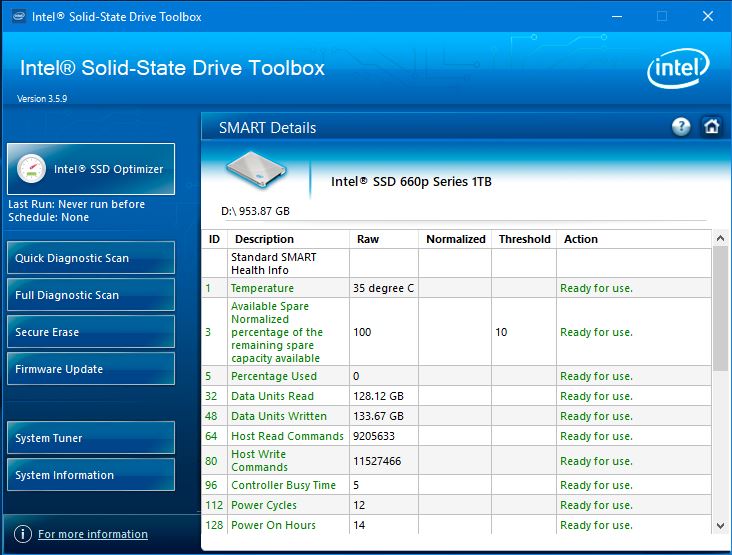
Task: Select Percentage Used row
Action: (x=457, y=376)
